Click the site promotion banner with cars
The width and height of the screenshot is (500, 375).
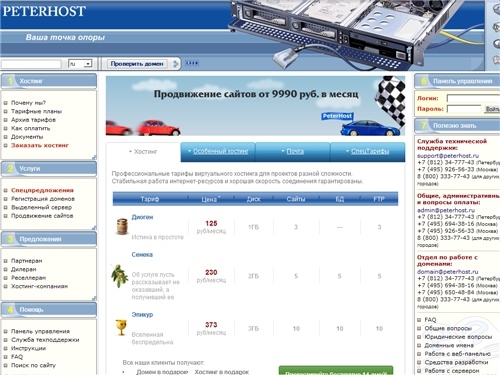(256, 106)
